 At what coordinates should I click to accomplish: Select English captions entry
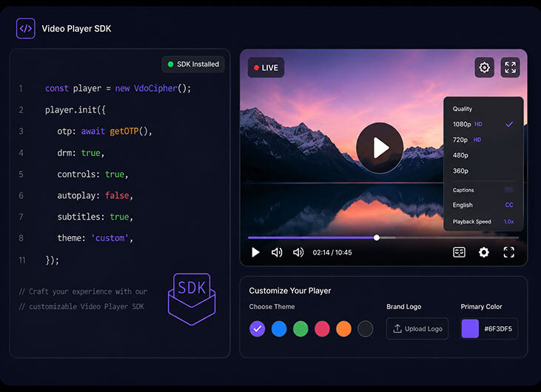pyautogui.click(x=483, y=205)
